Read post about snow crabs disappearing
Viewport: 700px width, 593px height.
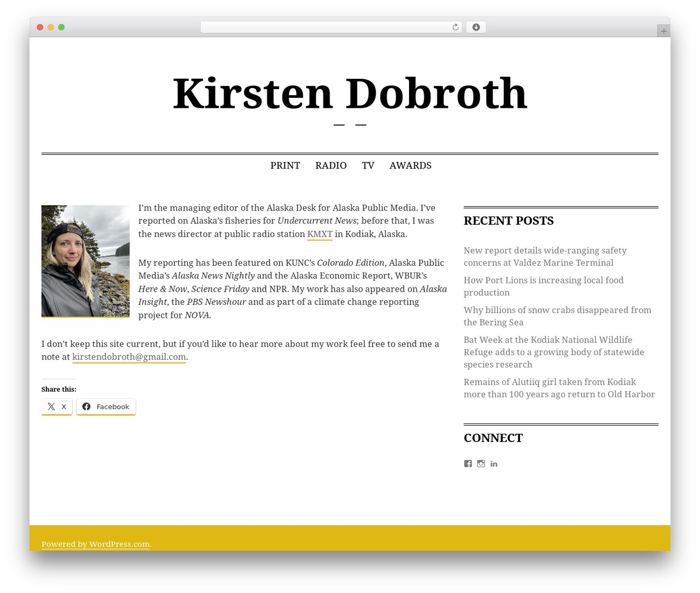pos(557,316)
